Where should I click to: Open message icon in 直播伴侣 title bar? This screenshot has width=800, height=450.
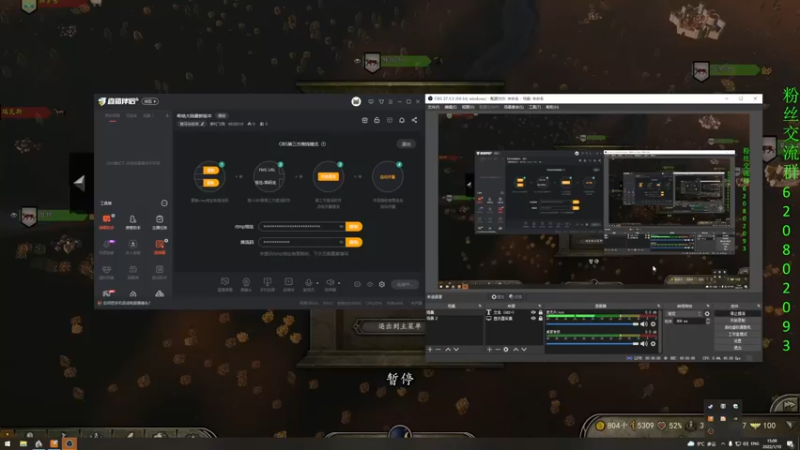(x=371, y=102)
